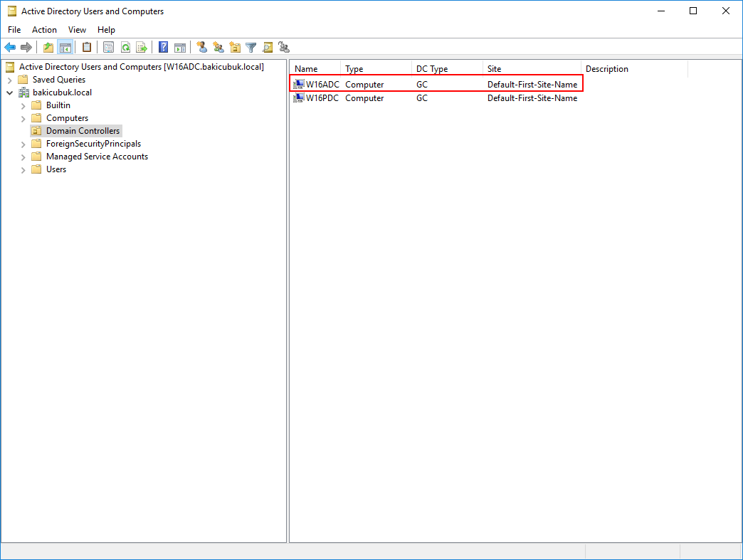
Task: Minimize the Active Directory window
Action: coord(661,11)
